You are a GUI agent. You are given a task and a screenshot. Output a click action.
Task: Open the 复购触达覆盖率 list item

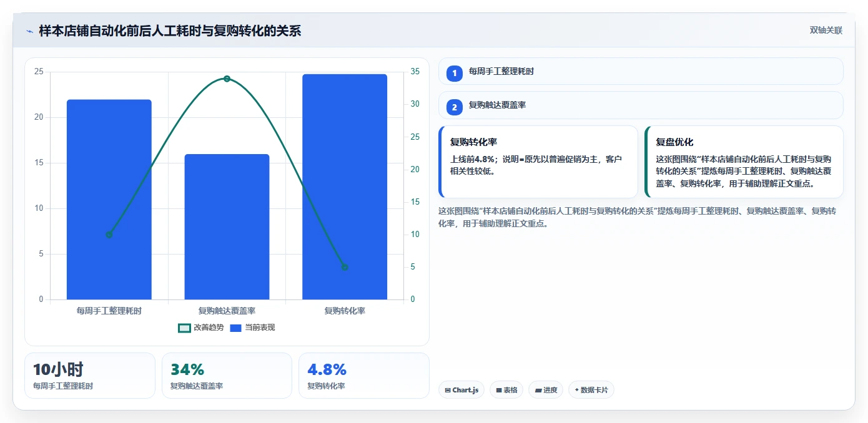641,105
